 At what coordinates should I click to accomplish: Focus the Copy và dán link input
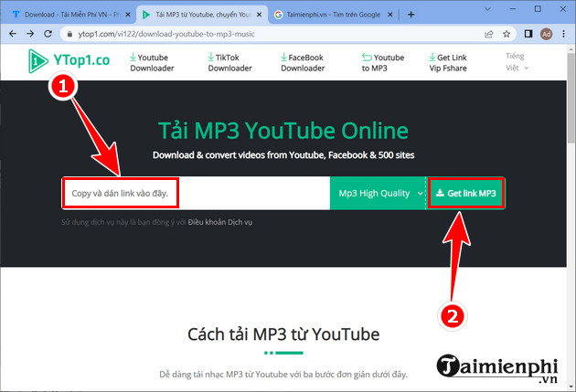[196, 193]
